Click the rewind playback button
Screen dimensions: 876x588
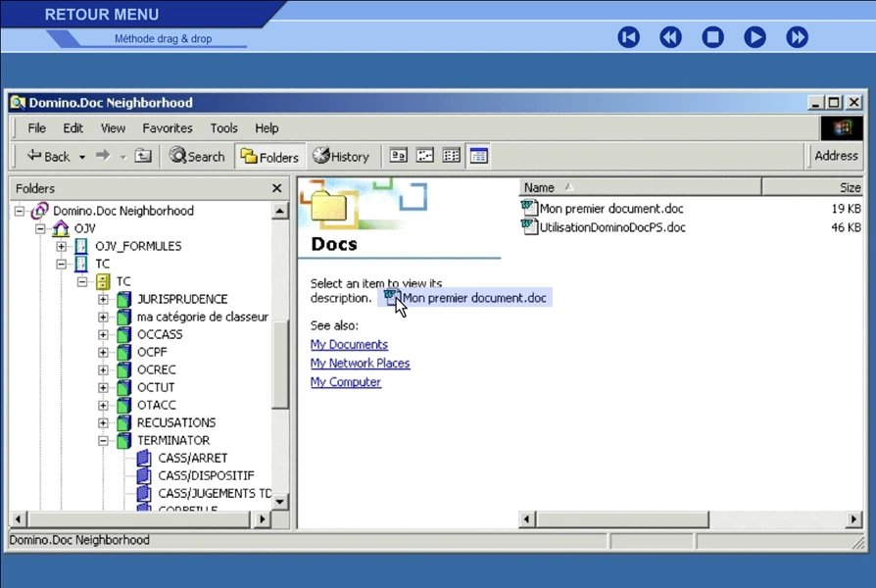click(670, 37)
